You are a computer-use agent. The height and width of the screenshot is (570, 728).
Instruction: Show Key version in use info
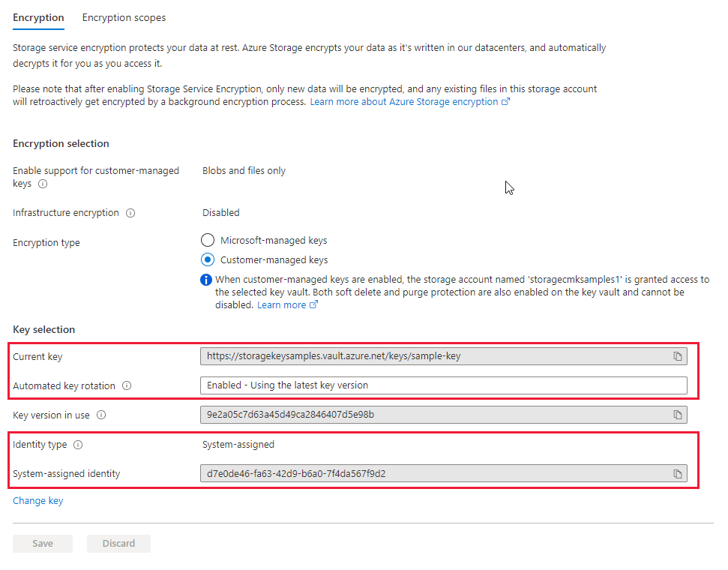click(x=101, y=415)
